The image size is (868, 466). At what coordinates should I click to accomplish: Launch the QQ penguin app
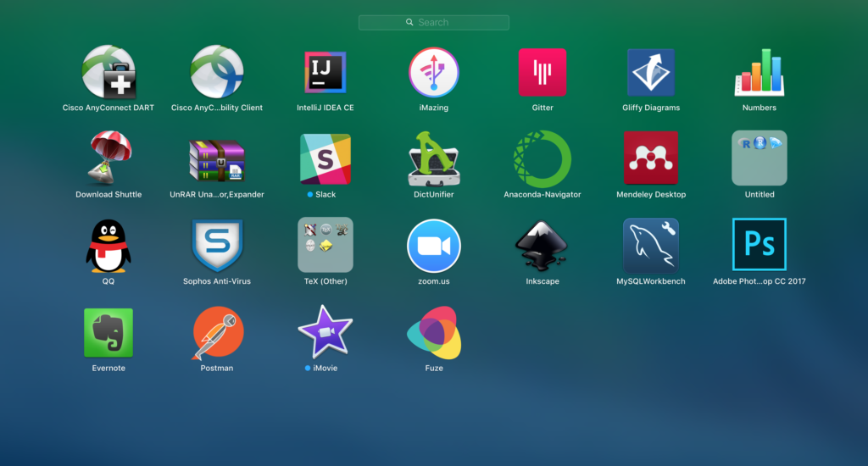pos(108,246)
